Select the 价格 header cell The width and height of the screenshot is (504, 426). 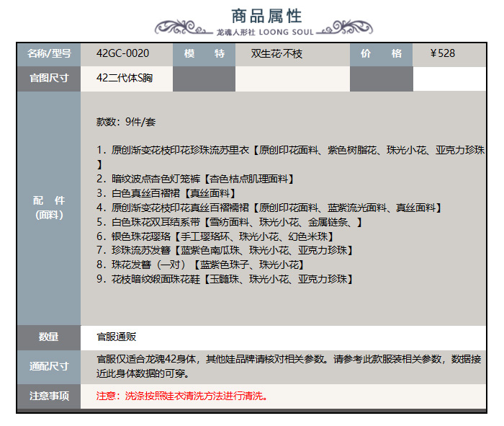tap(381, 53)
